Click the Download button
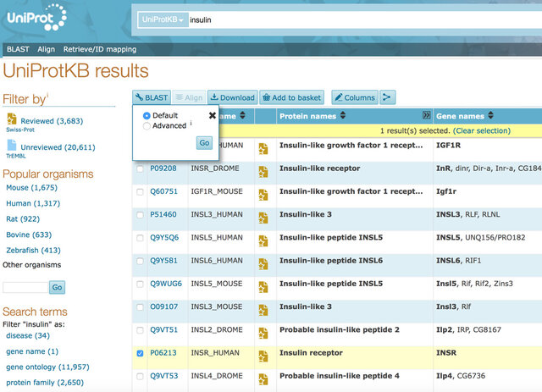This screenshot has width=542, height=392. click(x=233, y=97)
